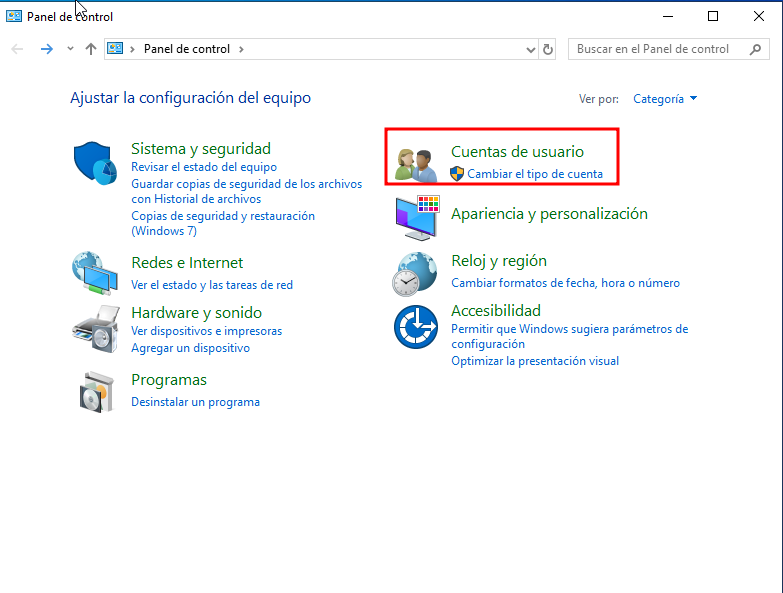Image resolution: width=783 pixels, height=593 pixels.
Task: Go up one level with the up arrow
Action: pos(91,49)
